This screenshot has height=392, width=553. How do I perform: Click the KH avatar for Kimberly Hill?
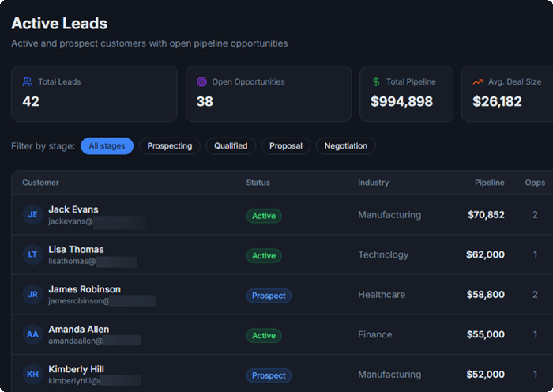point(32,374)
